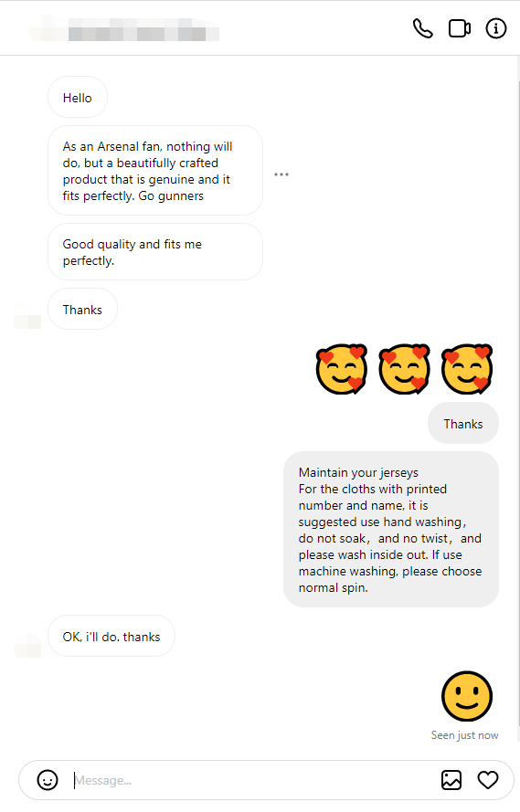Image resolution: width=520 pixels, height=812 pixels.
Task: Select the 'Maintain your jerseys' message
Action: (x=391, y=530)
